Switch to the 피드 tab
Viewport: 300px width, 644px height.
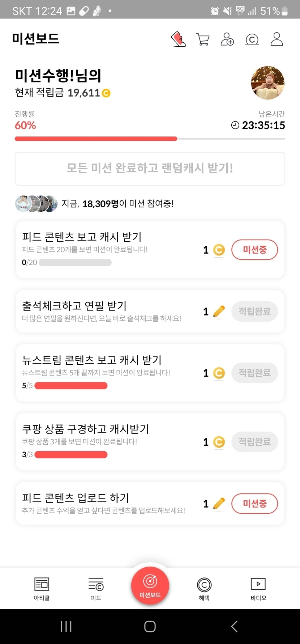coord(96,589)
